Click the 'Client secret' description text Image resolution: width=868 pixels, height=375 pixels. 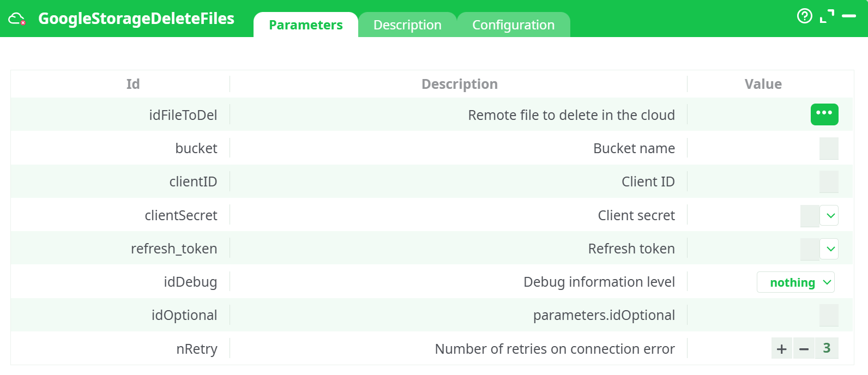(x=636, y=215)
